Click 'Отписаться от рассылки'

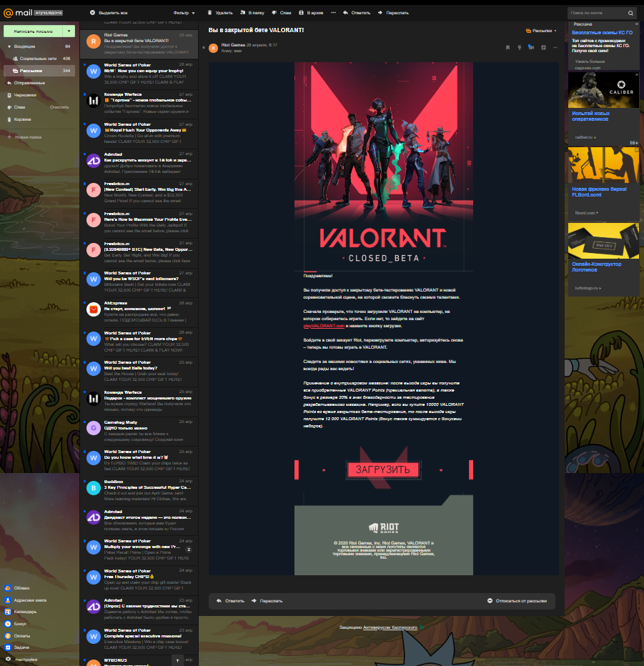(517, 601)
